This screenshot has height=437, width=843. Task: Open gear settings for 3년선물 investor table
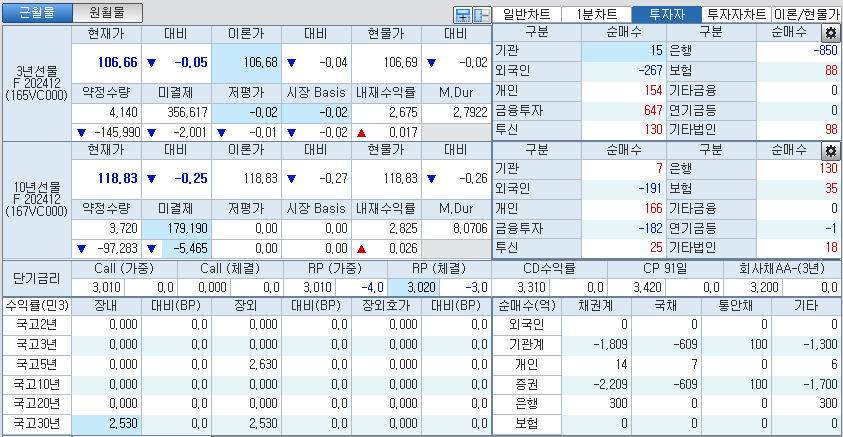(831, 33)
